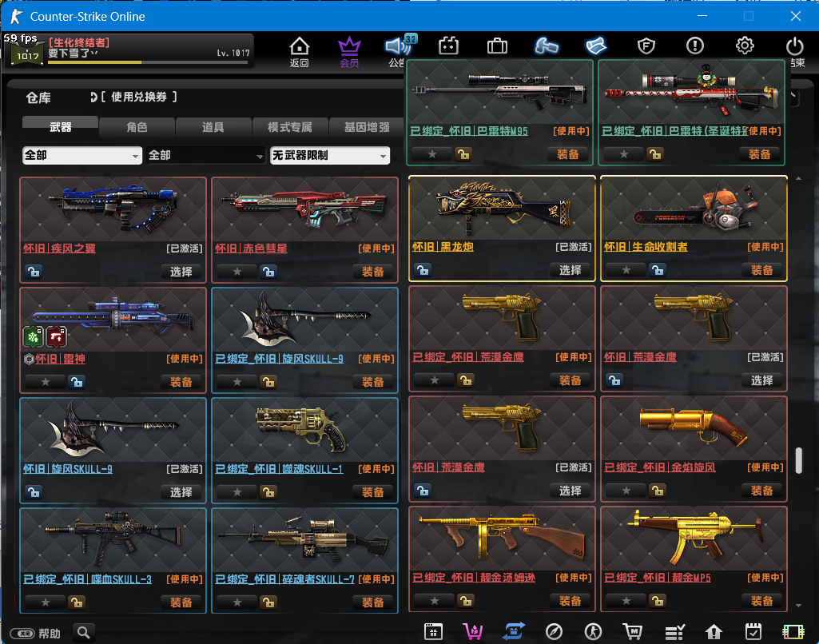Click the circled exclamation mark icon

pyautogui.click(x=695, y=46)
